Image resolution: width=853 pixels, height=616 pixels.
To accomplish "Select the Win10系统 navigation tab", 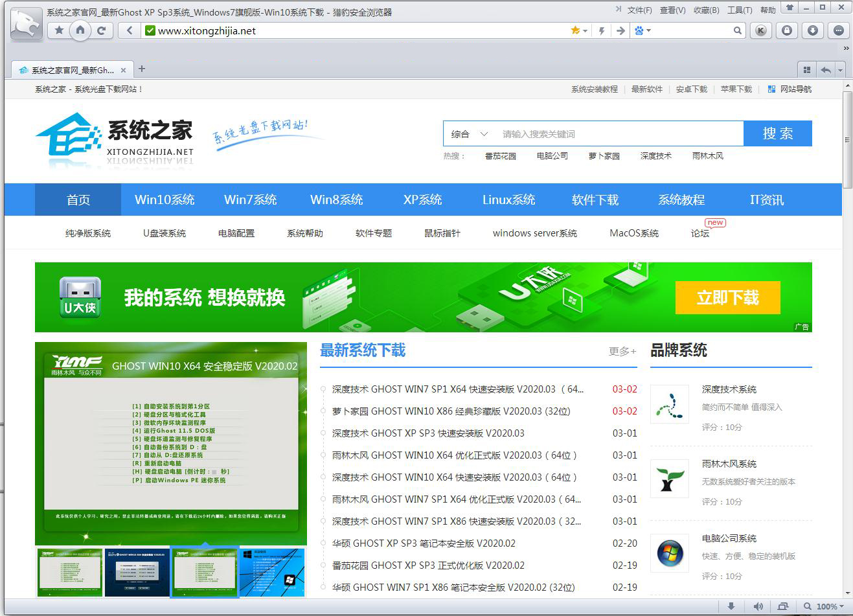I will click(x=165, y=200).
